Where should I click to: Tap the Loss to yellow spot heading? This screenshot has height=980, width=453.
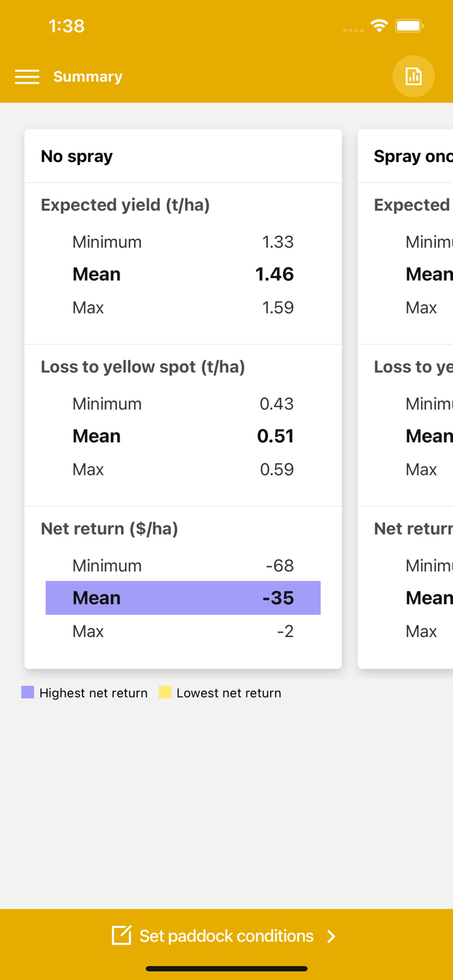[143, 367]
